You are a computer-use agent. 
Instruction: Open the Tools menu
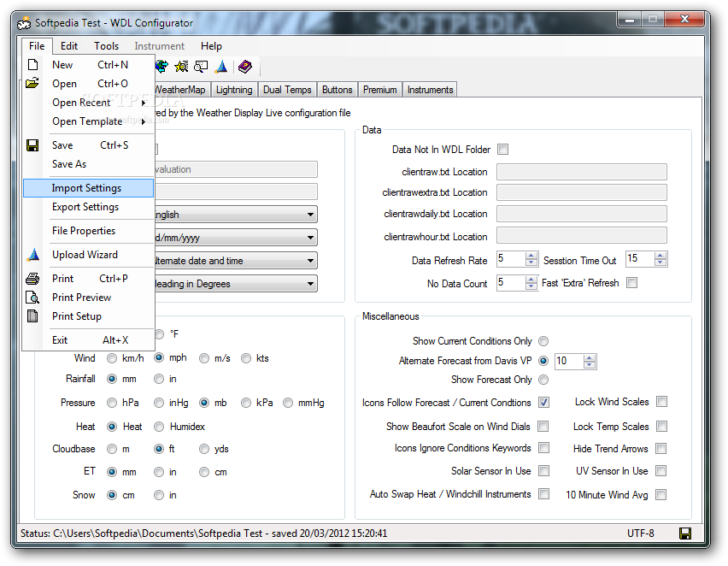coord(106,46)
